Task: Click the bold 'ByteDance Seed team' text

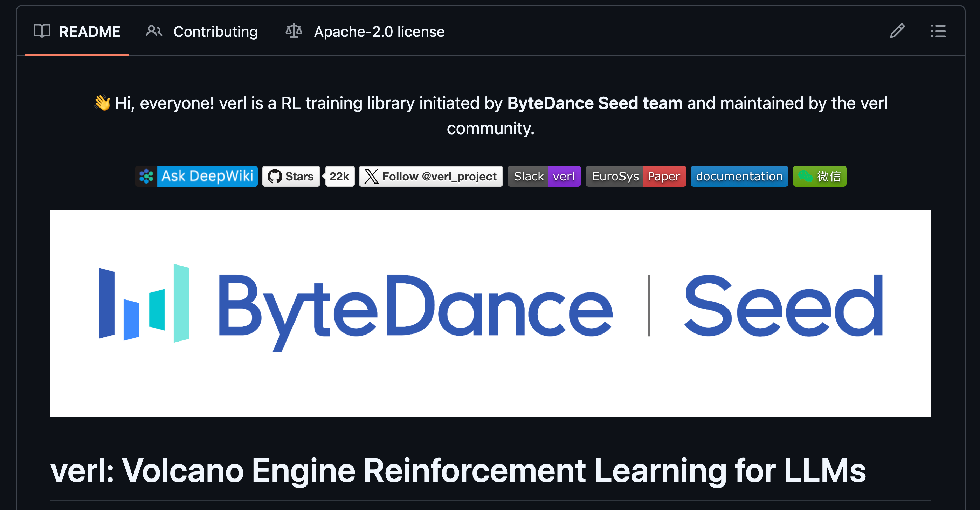Action: pos(595,103)
